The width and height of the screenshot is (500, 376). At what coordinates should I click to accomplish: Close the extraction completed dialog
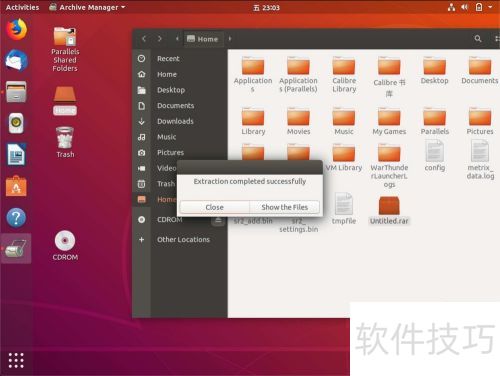pos(214,207)
